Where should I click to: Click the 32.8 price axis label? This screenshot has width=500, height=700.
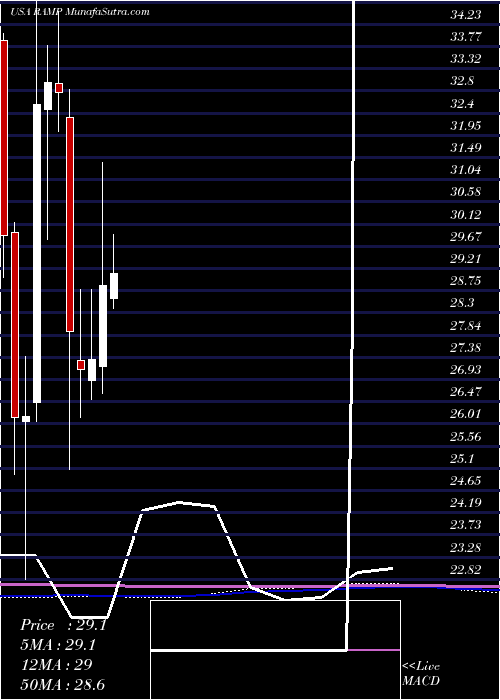pyautogui.click(x=462, y=82)
